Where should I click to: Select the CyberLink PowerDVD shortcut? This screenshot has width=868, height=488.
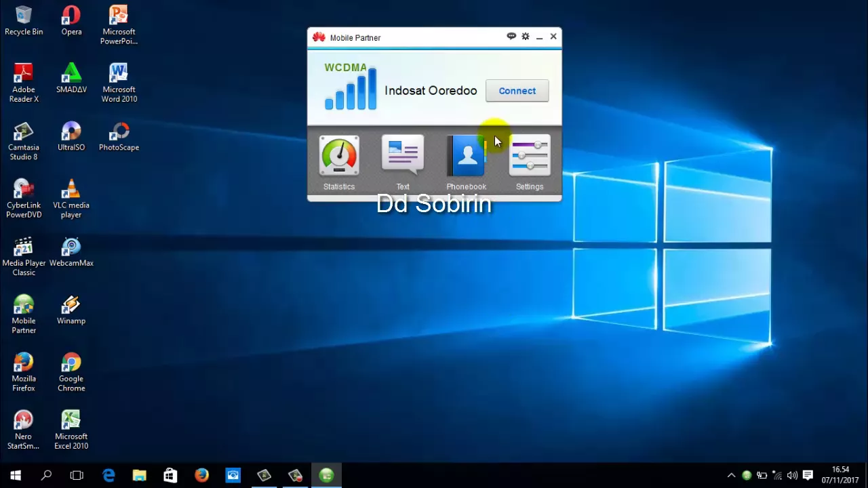pos(24,199)
